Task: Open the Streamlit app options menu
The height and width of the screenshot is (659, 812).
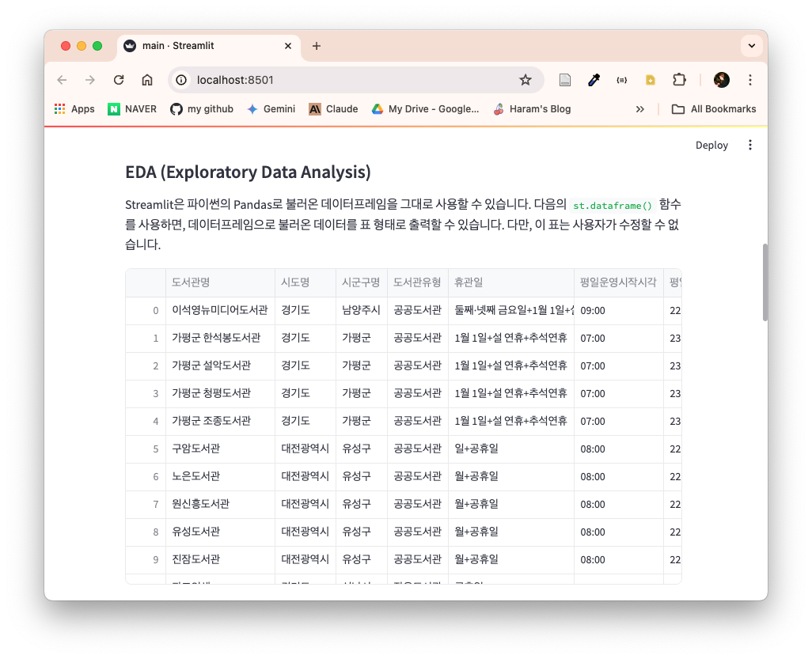Action: click(749, 146)
